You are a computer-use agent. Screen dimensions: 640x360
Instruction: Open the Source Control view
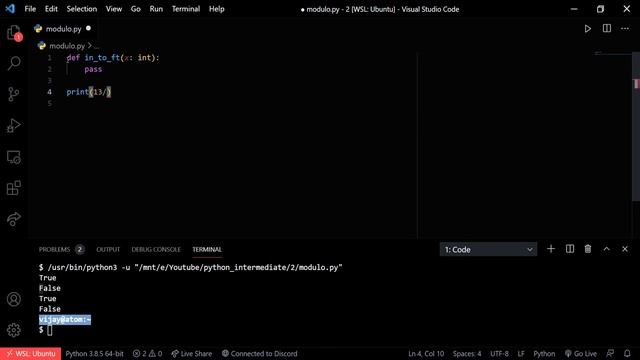tap(14, 94)
